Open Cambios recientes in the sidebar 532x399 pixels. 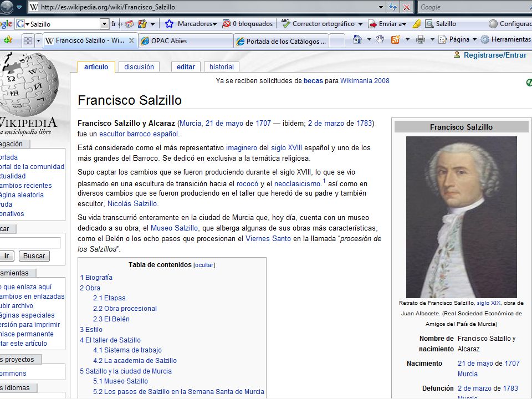[x=25, y=185]
